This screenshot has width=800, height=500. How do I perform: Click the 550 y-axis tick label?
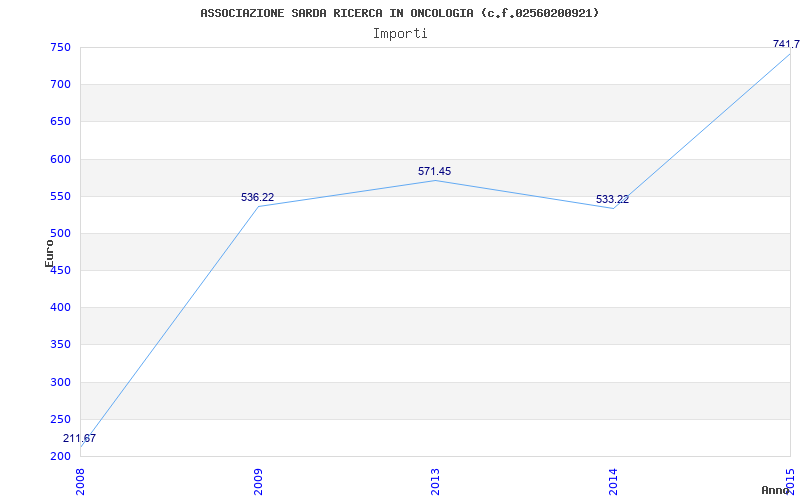pyautogui.click(x=60, y=196)
